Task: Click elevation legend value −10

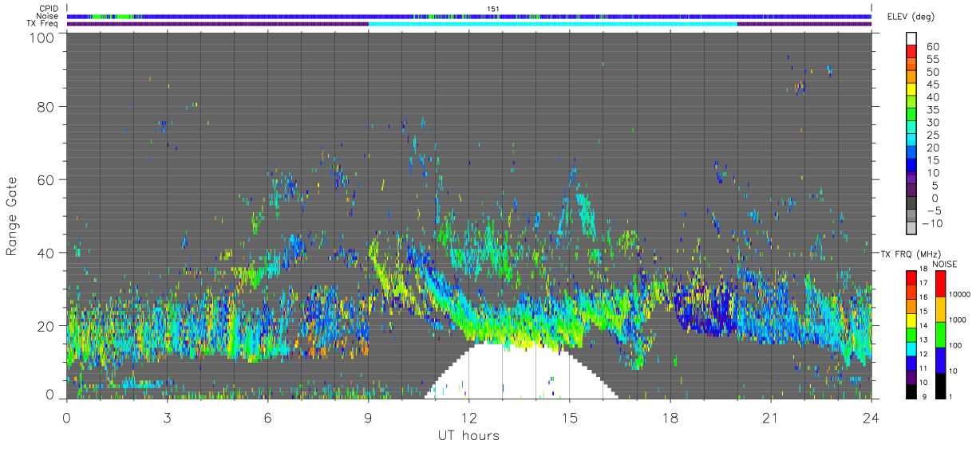Action: click(x=931, y=224)
